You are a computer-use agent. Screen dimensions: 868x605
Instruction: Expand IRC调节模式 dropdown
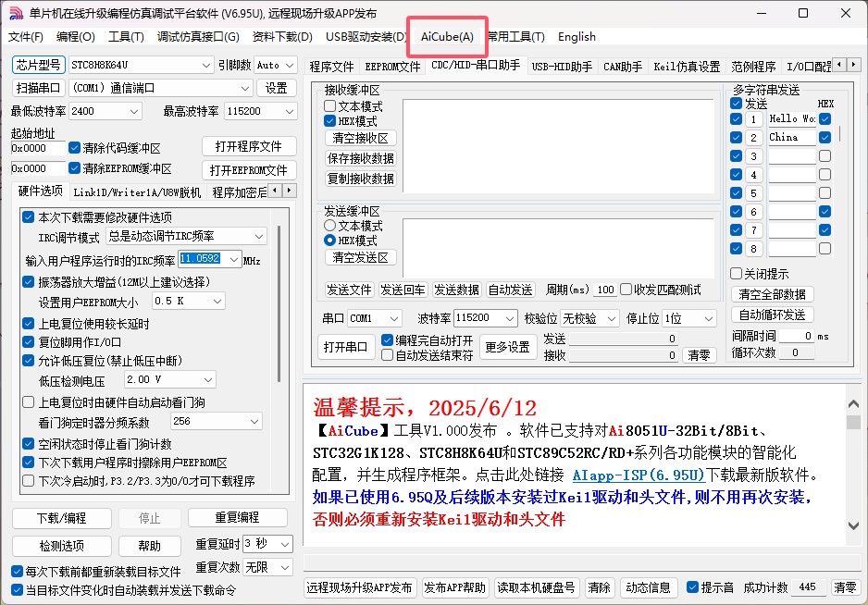(258, 236)
